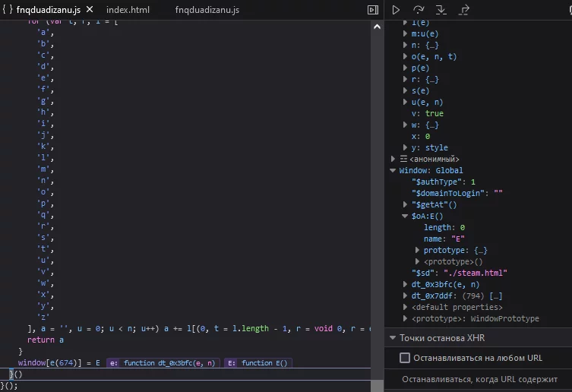Click the inline preview 'E: function E()'
Viewport: 572px width, 392px height.
point(258,363)
